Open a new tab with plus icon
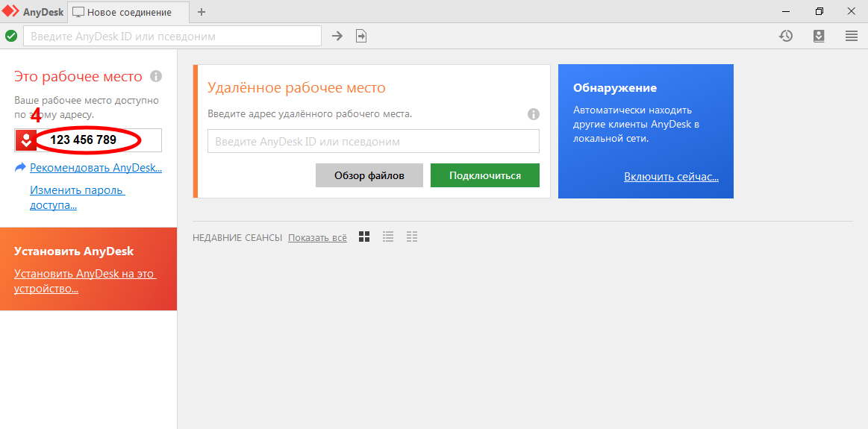This screenshot has height=429, width=868. point(202,12)
